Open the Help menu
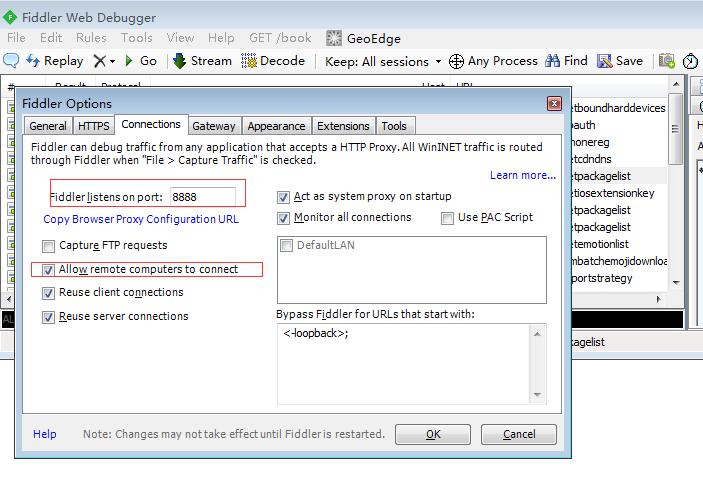703x481 pixels. [x=221, y=38]
